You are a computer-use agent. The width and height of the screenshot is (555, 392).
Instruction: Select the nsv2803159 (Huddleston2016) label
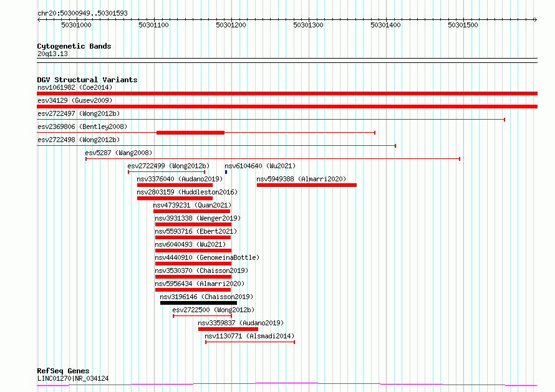point(187,192)
